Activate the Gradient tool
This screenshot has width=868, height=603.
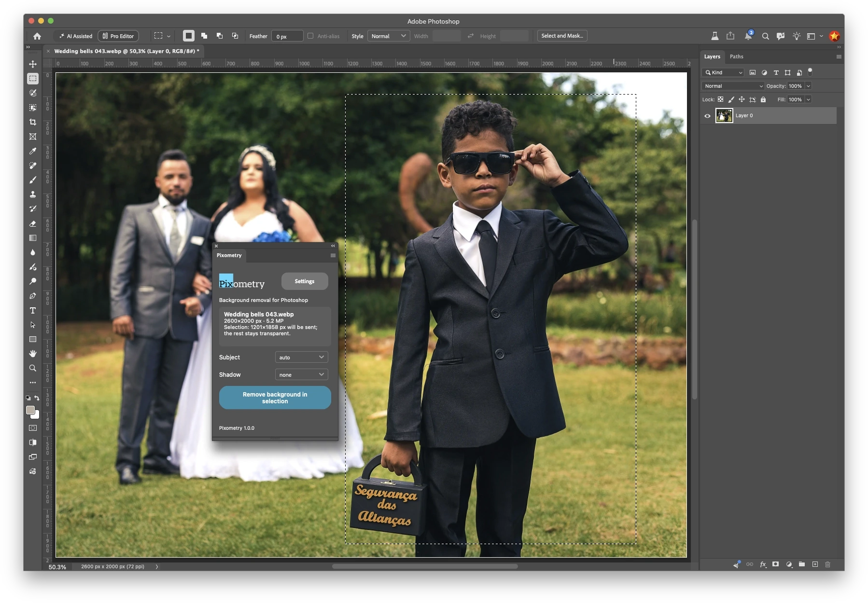click(x=33, y=238)
